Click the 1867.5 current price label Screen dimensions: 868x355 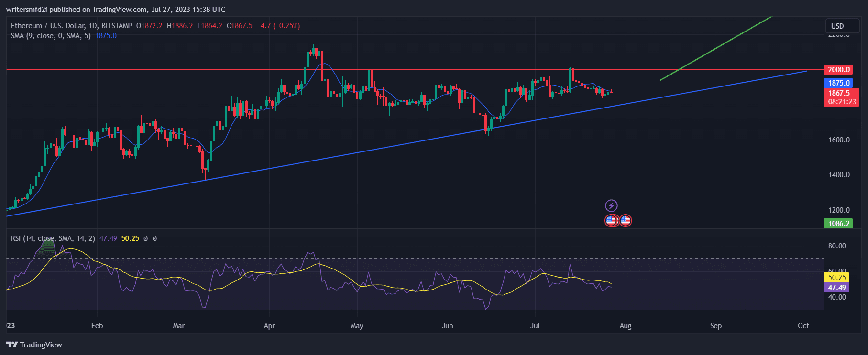point(839,93)
